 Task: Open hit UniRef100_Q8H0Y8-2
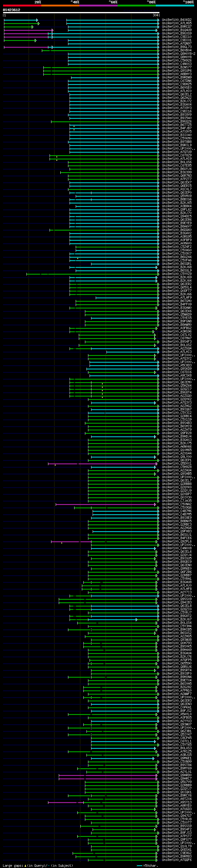point(179,54)
